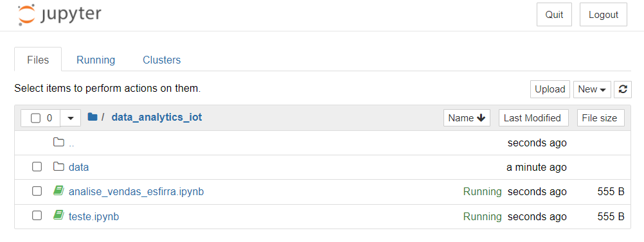The height and width of the screenshot is (242, 644).
Task: Sort files by Last Modified
Action: click(532, 118)
